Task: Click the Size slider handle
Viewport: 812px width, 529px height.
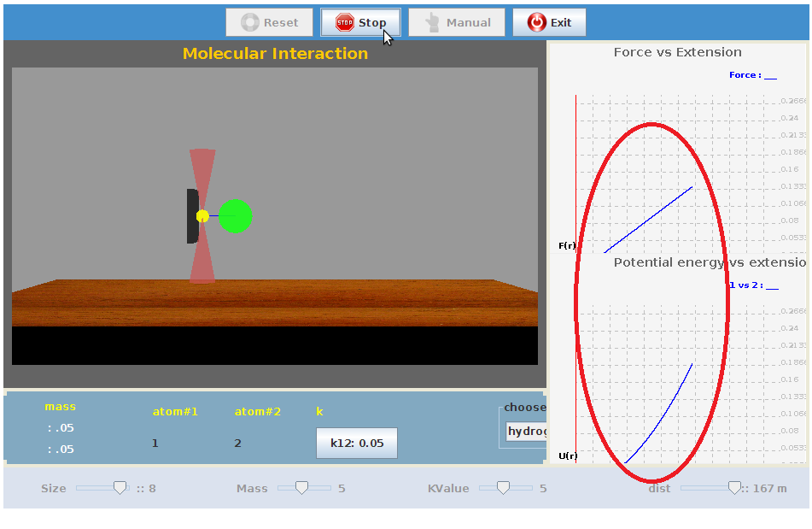Action: (120, 488)
